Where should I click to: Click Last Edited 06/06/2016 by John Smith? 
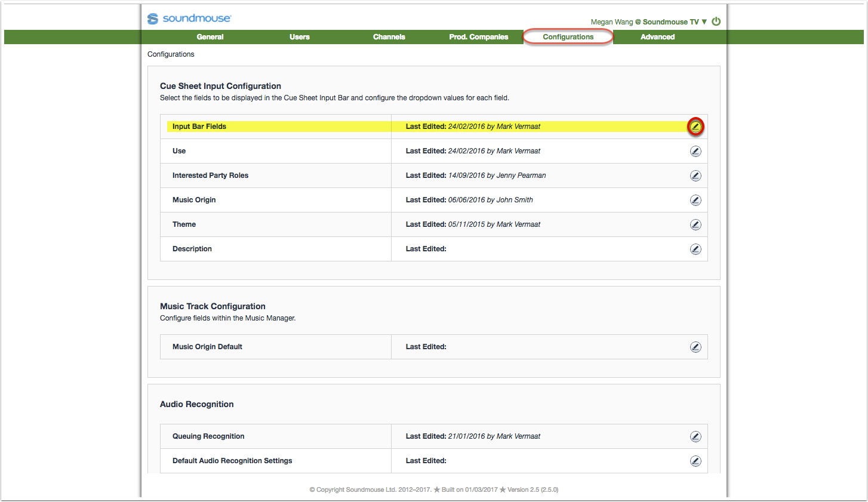point(469,200)
